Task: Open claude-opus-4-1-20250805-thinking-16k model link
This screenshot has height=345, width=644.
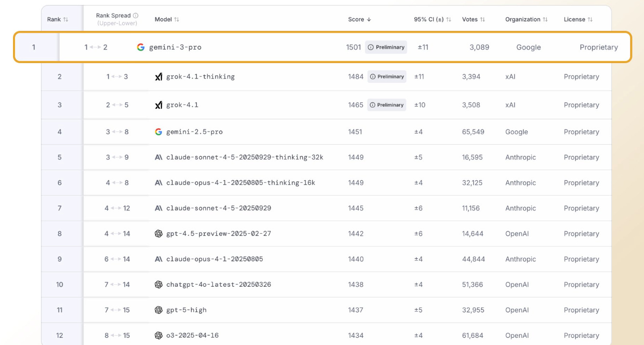Action: 241,183
